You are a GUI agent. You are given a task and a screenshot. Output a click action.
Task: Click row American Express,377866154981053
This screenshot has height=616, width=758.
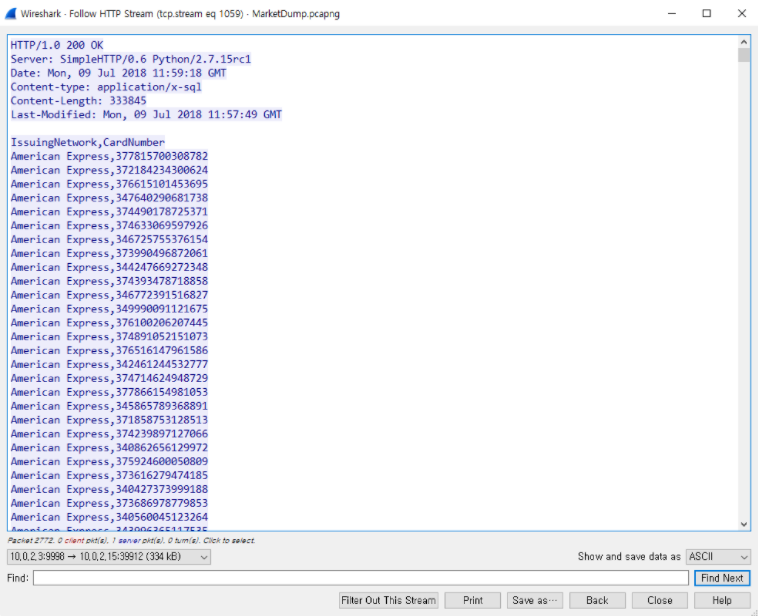(x=109, y=393)
